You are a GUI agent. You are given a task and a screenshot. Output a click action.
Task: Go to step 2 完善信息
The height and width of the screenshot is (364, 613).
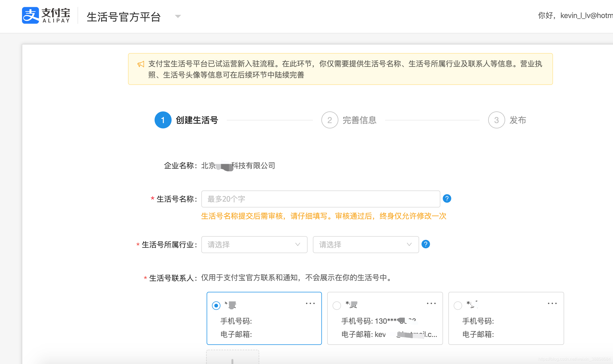click(330, 120)
